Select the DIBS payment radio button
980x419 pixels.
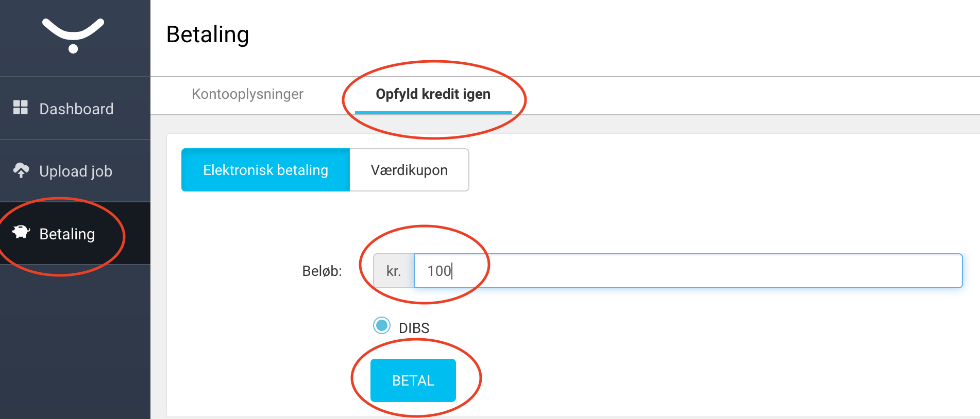tap(382, 325)
